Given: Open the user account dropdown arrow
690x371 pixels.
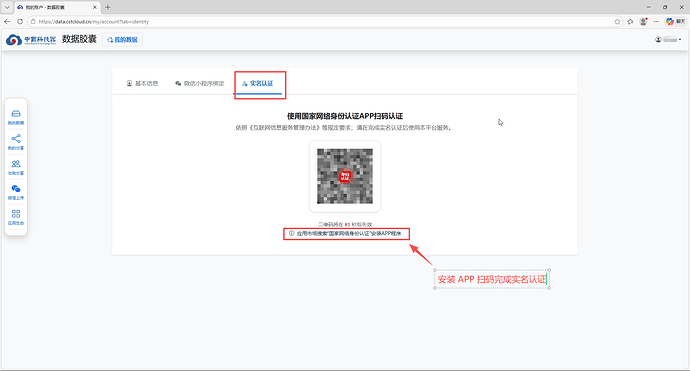Looking at the screenshot, I should pos(680,40).
